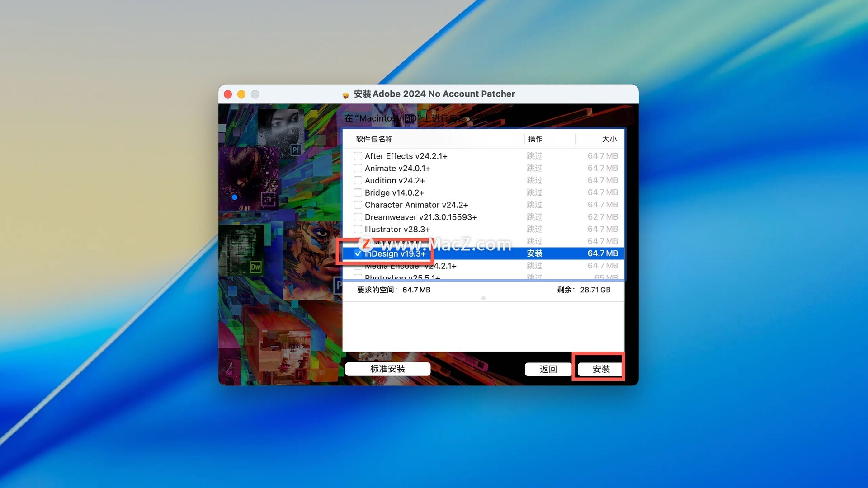
Task: Select the Bridge v14.0.2+ row text
Action: coord(394,192)
